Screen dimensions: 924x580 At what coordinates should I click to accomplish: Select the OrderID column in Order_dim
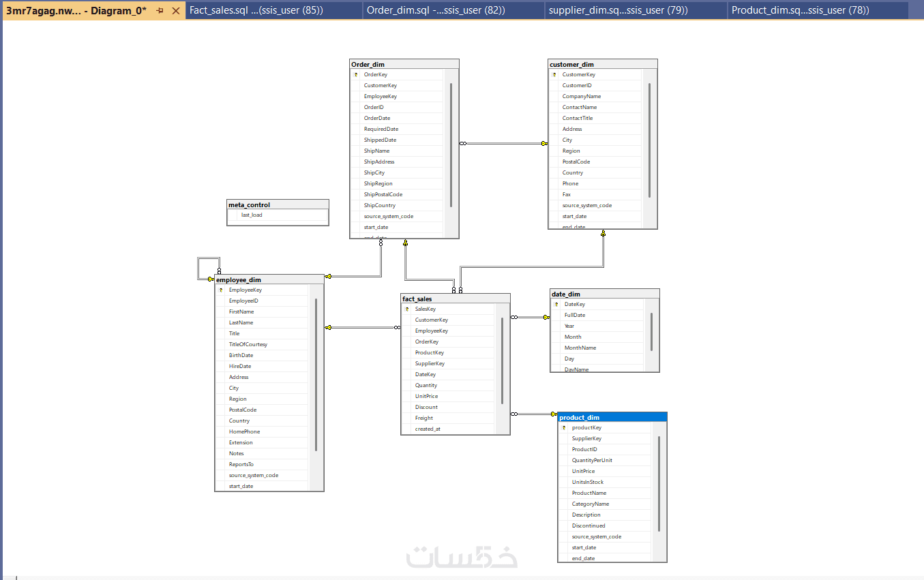coord(397,107)
